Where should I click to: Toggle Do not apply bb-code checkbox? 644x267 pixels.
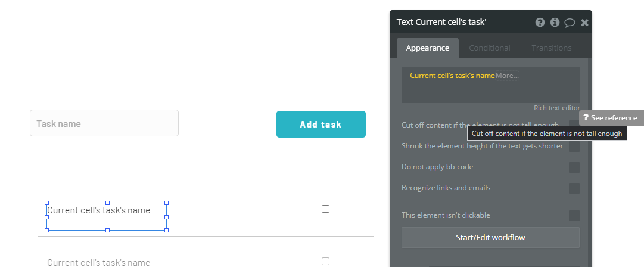574,167
